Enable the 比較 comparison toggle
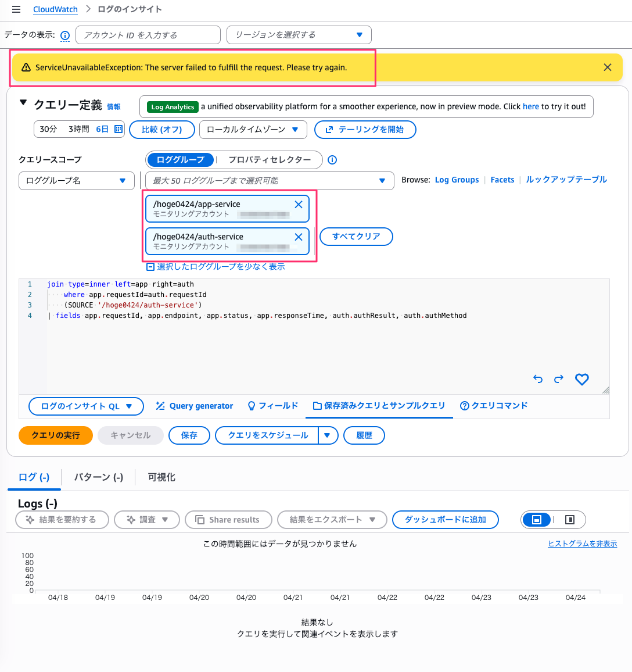The width and height of the screenshot is (632, 672). point(161,130)
